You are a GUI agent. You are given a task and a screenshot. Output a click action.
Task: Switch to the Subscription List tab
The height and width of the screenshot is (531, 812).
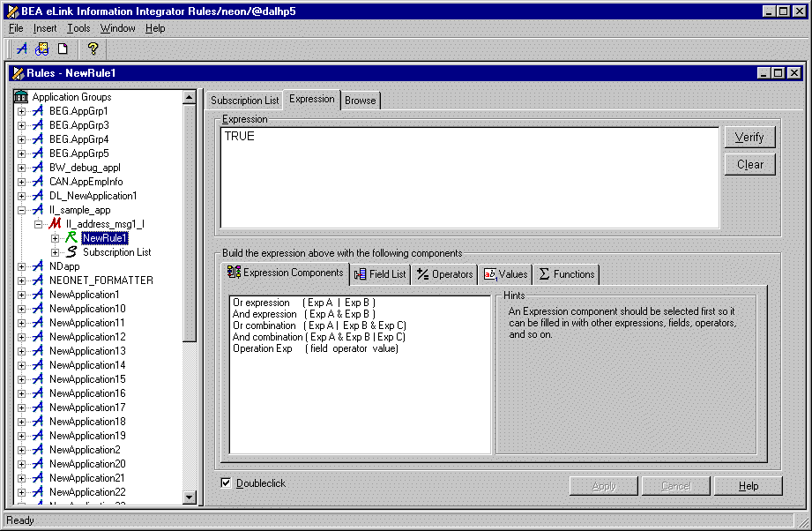pos(244,101)
